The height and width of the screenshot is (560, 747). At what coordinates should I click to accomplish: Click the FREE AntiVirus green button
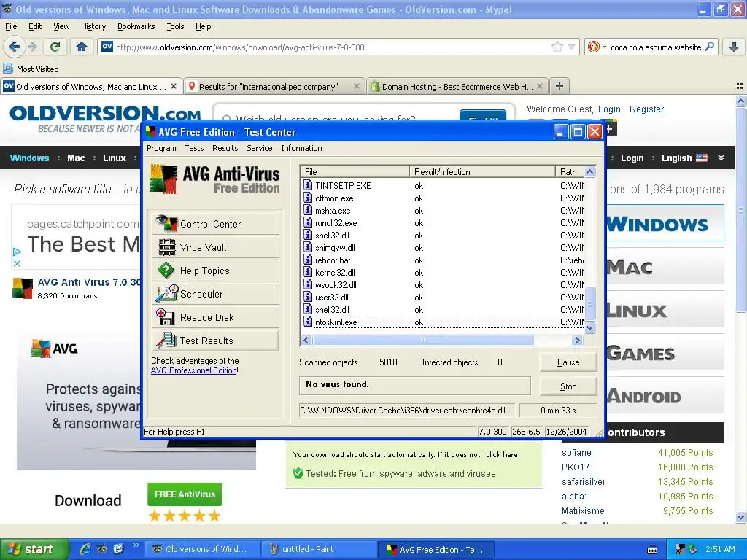[x=185, y=494]
